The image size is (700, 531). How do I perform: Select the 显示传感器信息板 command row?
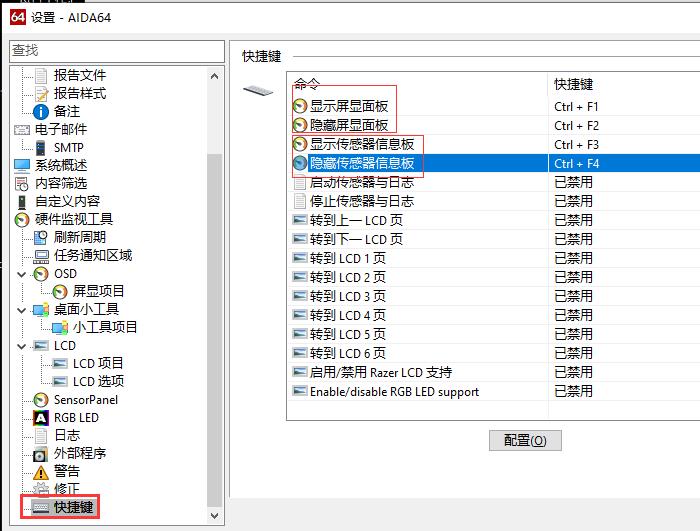coord(493,145)
